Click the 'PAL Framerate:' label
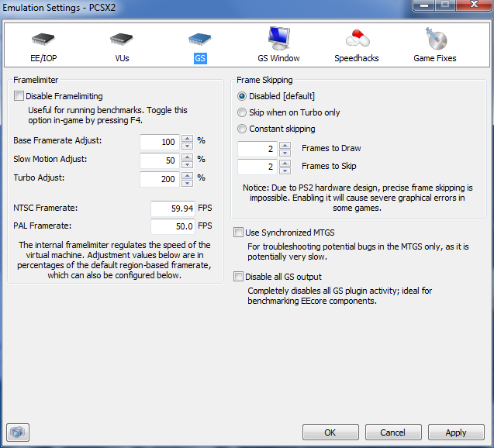The width and height of the screenshot is (494, 448). tap(42, 226)
